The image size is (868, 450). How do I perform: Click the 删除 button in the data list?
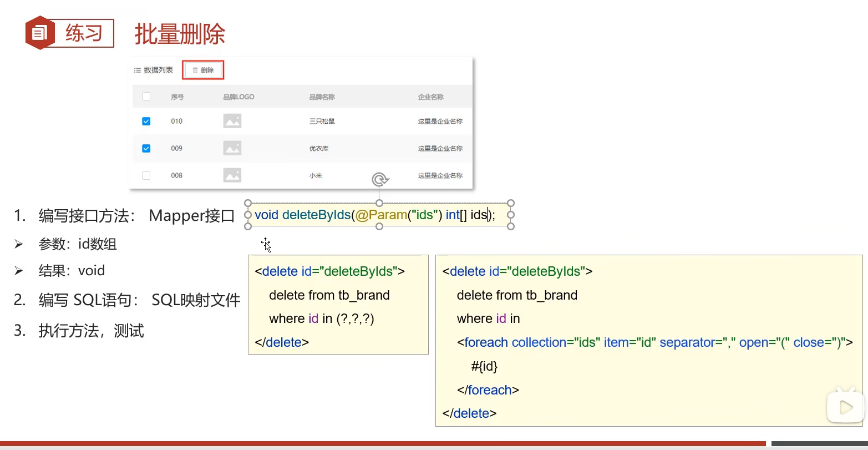coord(204,70)
